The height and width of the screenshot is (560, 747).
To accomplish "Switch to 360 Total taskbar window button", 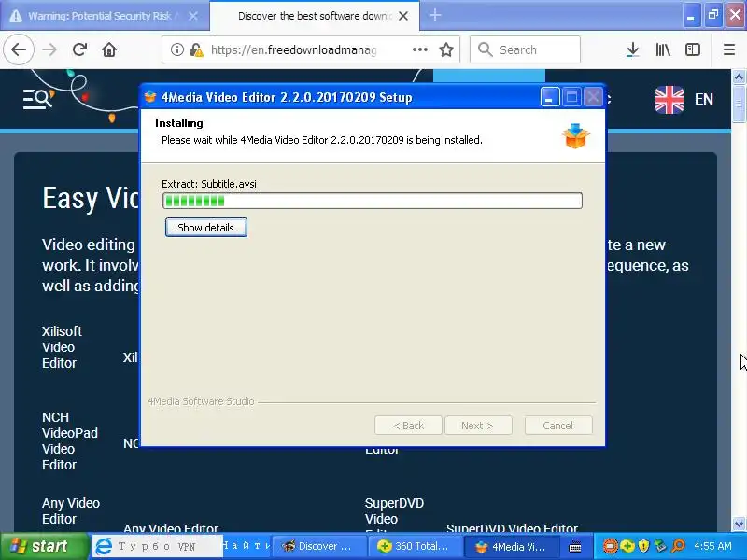I will pos(416,546).
